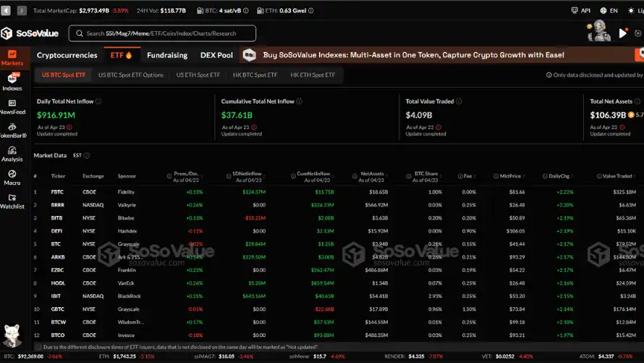Sort by NetAssets column

click(371, 177)
